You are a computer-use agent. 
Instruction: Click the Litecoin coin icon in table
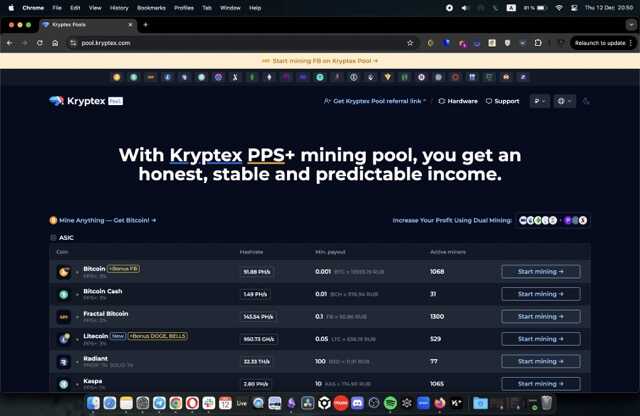[x=64, y=339]
